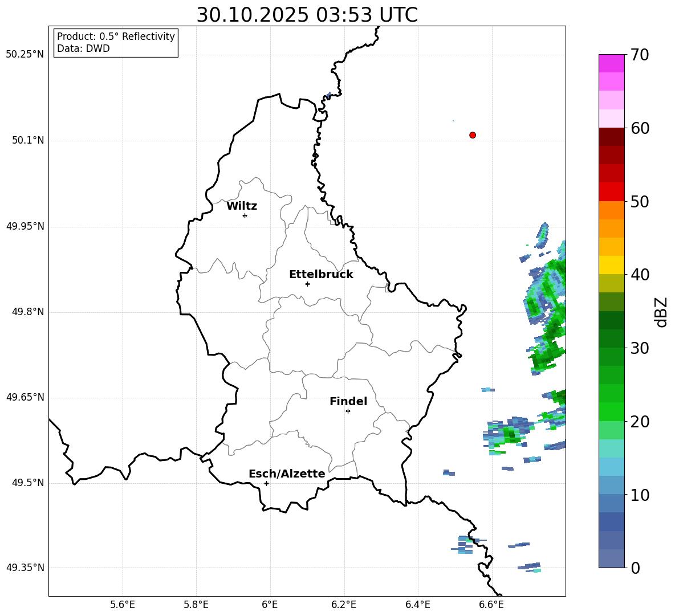Click the 50.25°N latitude label
675x616 pixels.
pyautogui.click(x=25, y=55)
